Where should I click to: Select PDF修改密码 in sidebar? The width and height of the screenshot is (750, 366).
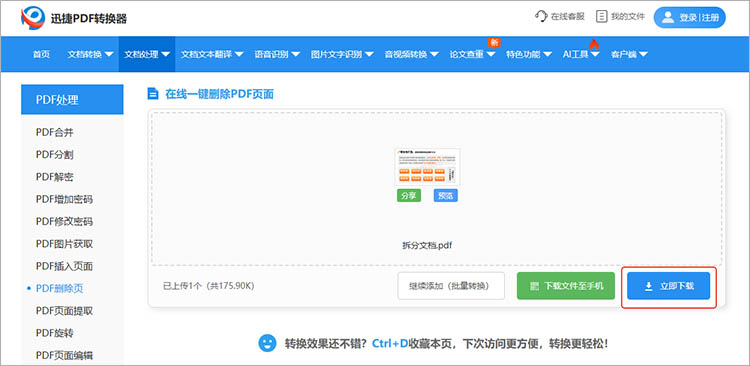(x=64, y=222)
